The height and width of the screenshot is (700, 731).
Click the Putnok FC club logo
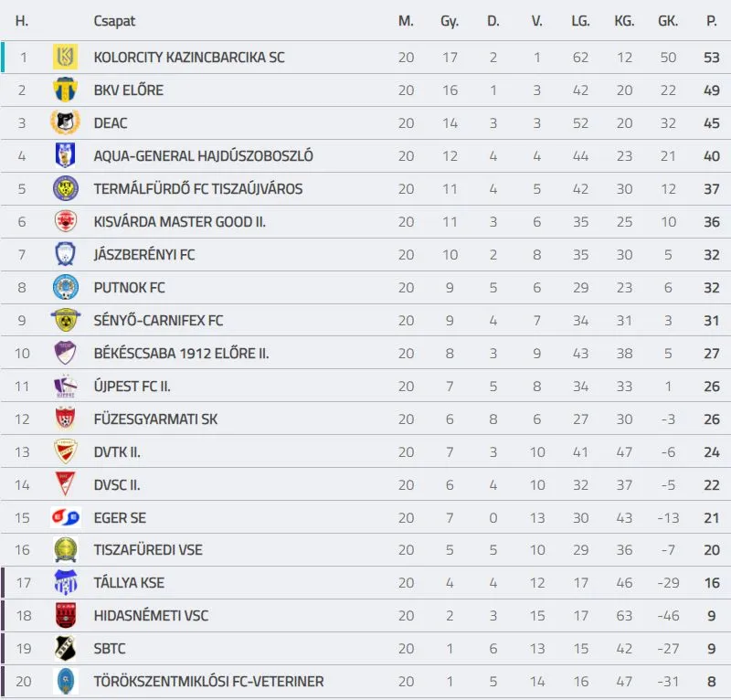[65, 288]
